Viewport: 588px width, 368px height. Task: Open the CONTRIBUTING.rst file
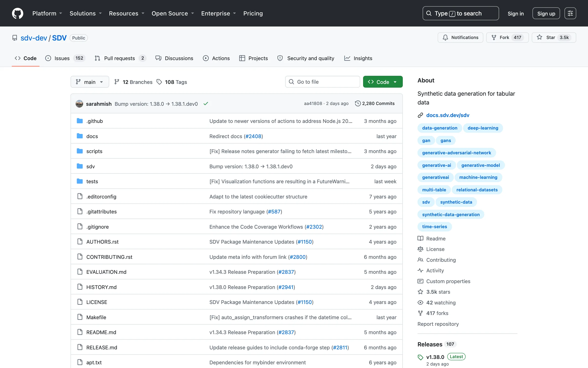click(109, 257)
